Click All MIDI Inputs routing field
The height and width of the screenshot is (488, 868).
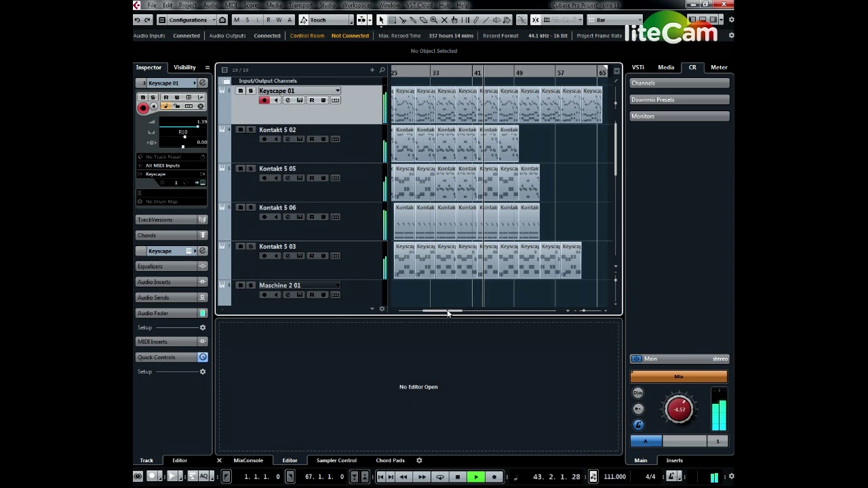pyautogui.click(x=172, y=165)
